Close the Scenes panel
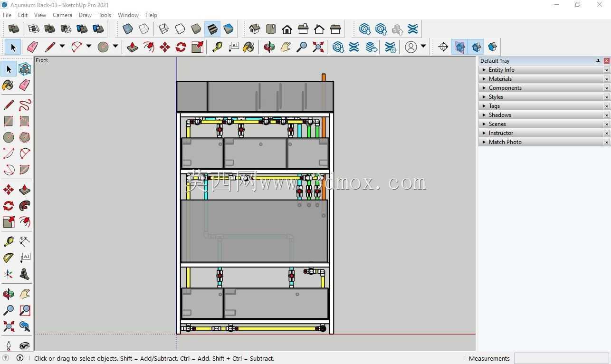This screenshot has height=364, width=611. 607,124
